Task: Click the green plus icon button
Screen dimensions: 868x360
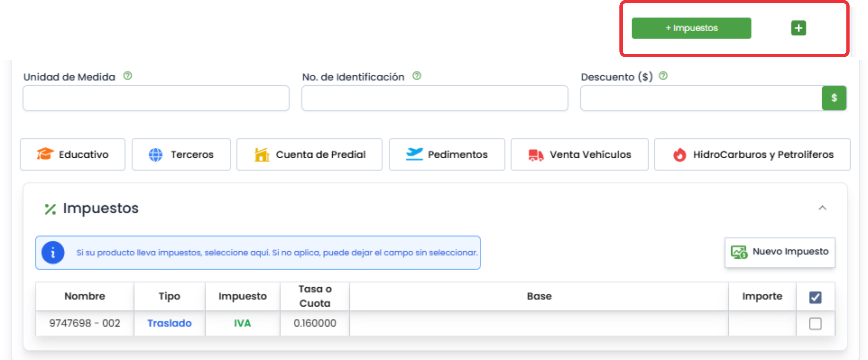Action: tap(798, 28)
